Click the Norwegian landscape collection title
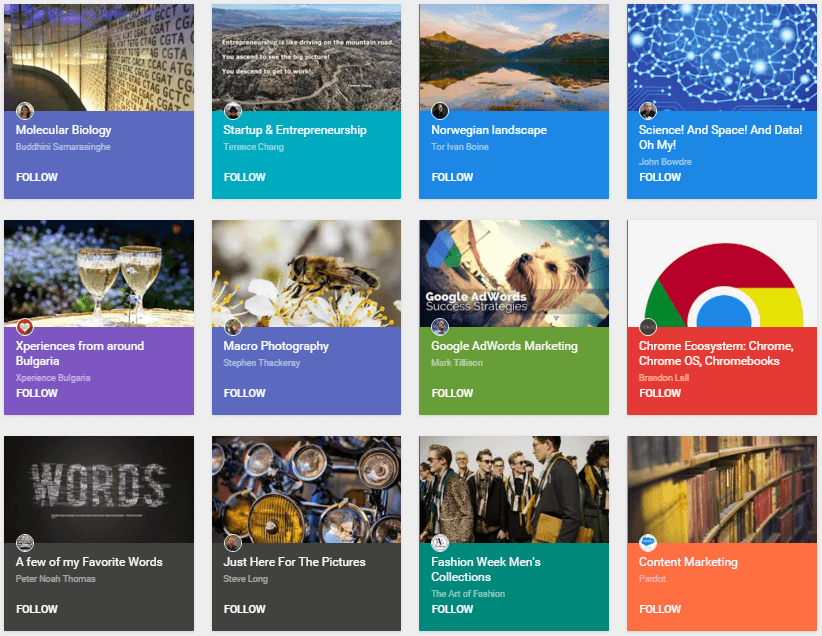 [489, 129]
